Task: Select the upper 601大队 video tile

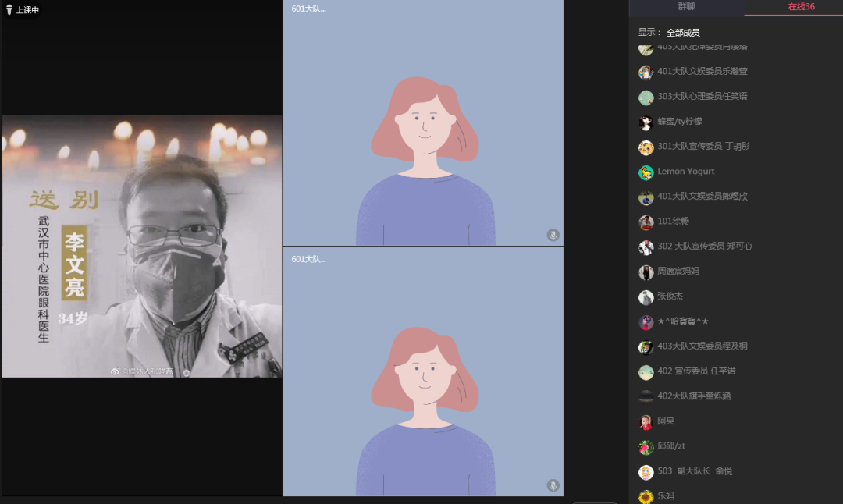Action: tap(423, 122)
